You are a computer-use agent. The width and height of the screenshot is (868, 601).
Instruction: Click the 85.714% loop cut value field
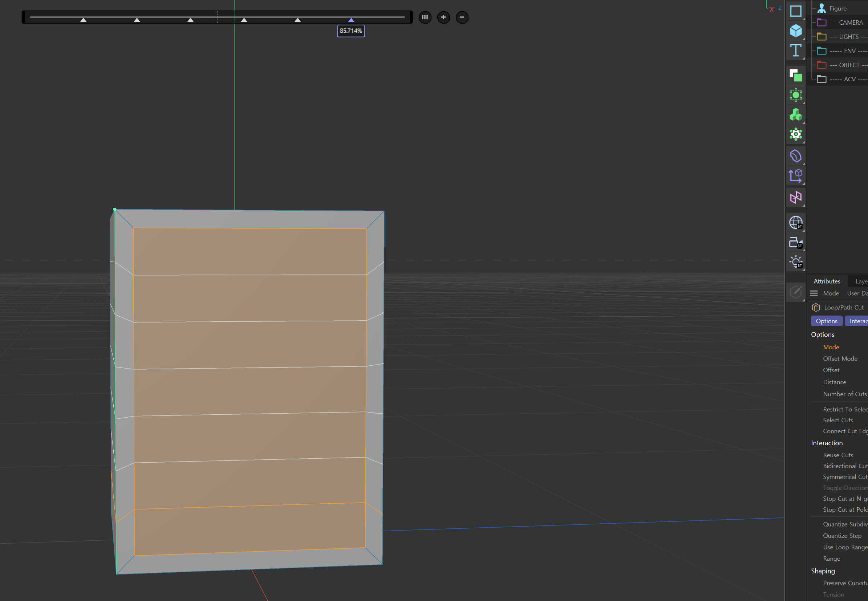coord(350,31)
